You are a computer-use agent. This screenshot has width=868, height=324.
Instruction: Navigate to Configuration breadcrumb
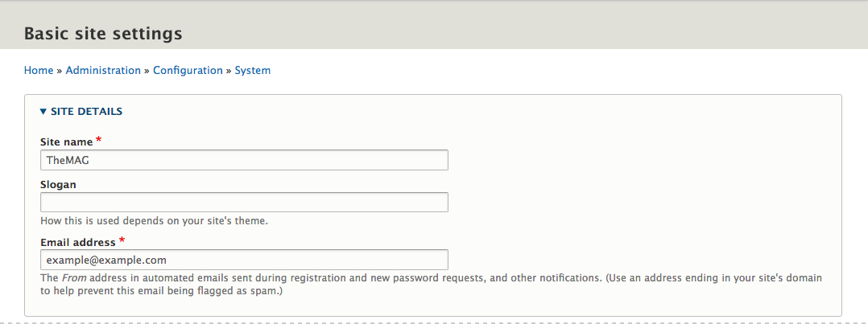pyautogui.click(x=188, y=70)
